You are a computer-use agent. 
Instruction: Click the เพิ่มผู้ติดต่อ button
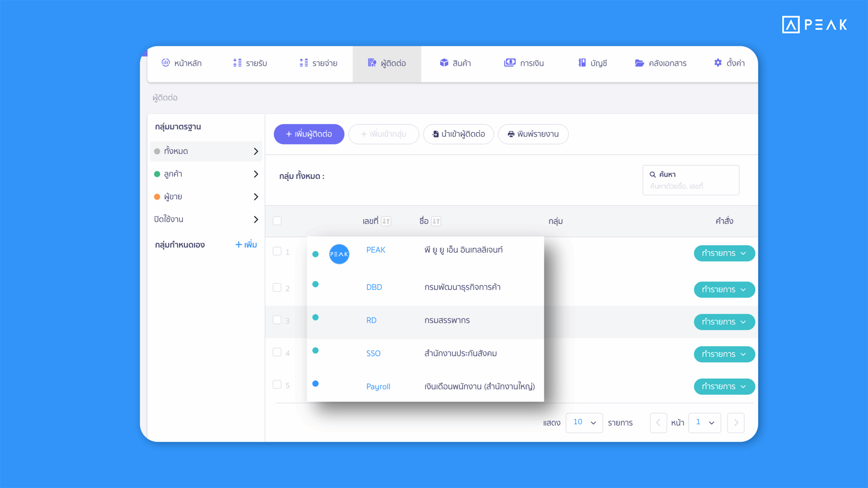[309, 134]
